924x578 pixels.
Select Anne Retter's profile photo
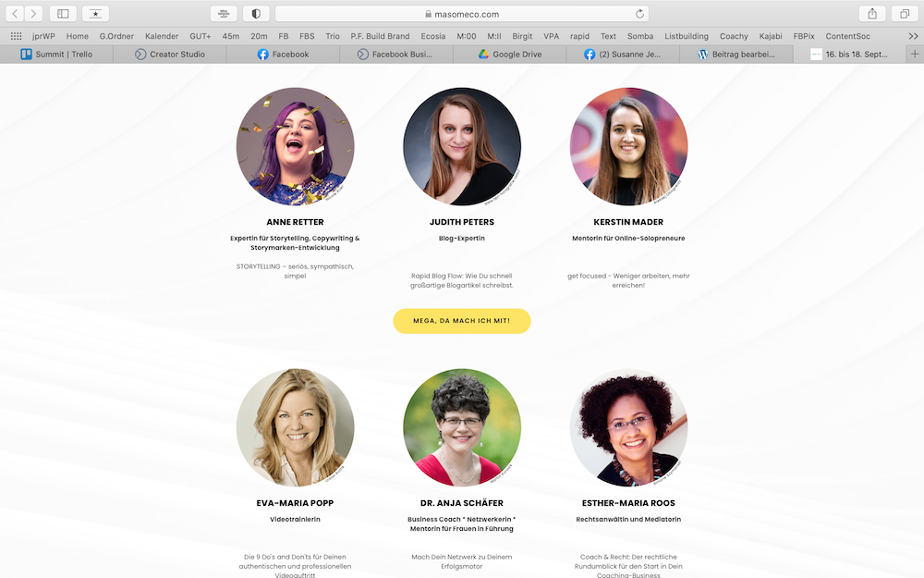[296, 146]
